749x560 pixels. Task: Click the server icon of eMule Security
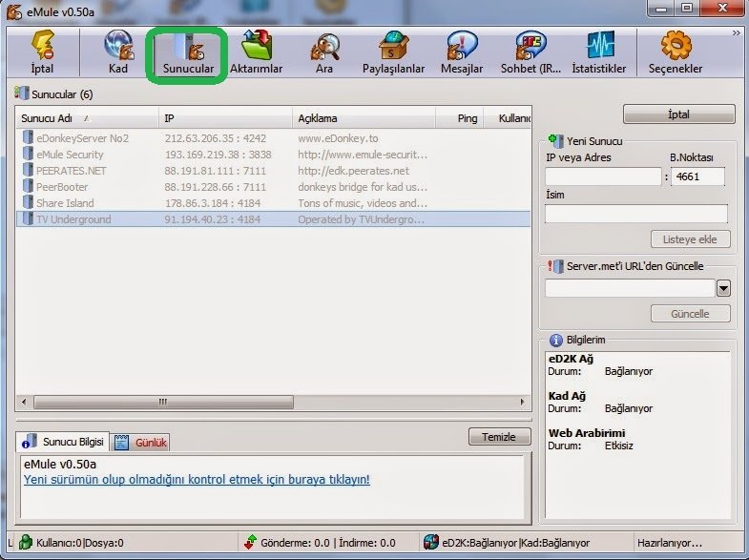pyautogui.click(x=28, y=155)
